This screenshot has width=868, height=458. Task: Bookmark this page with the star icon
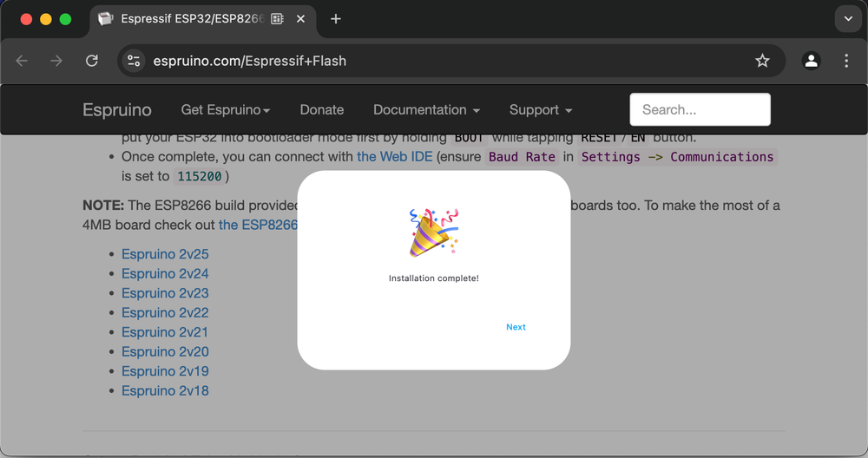tap(762, 61)
